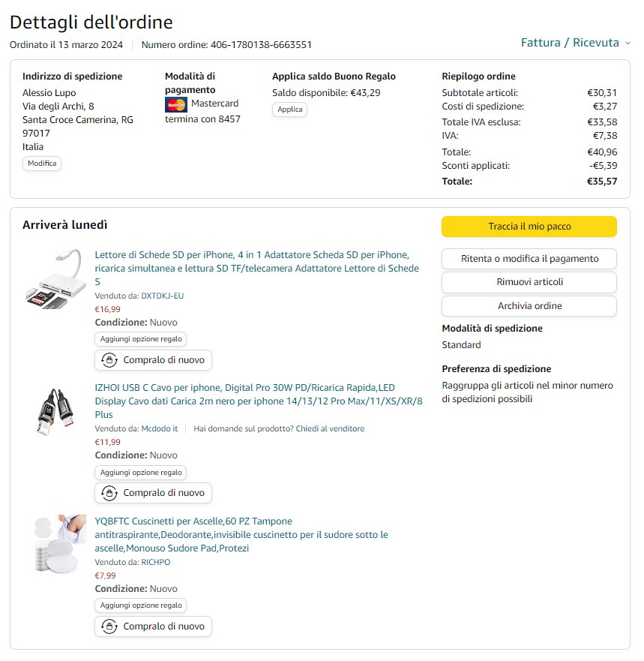Click the Mastercard payment logo icon

click(176, 104)
